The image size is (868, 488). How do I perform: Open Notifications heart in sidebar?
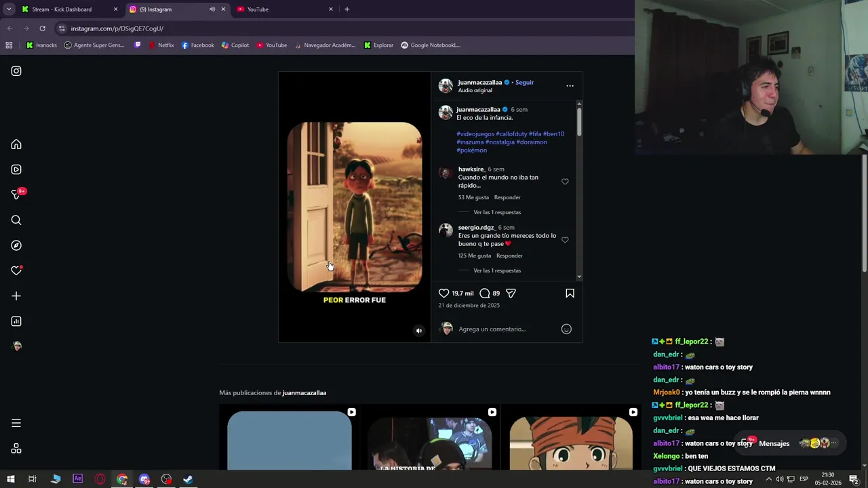coord(16,270)
